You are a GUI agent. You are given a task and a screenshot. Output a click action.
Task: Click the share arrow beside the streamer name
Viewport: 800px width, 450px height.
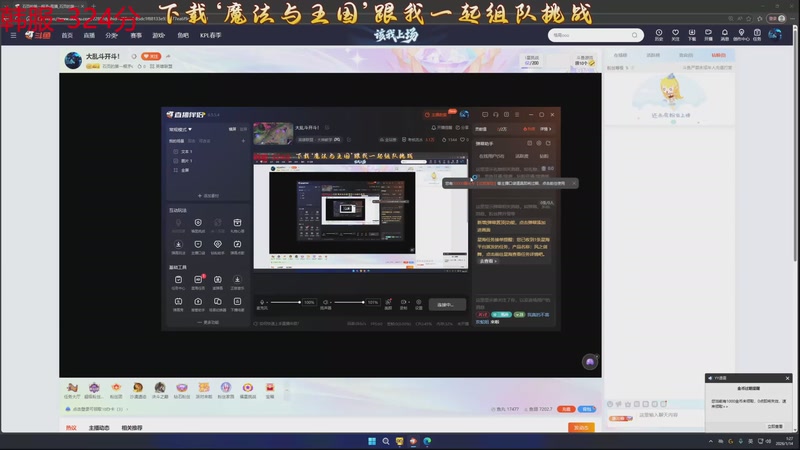coord(168,56)
